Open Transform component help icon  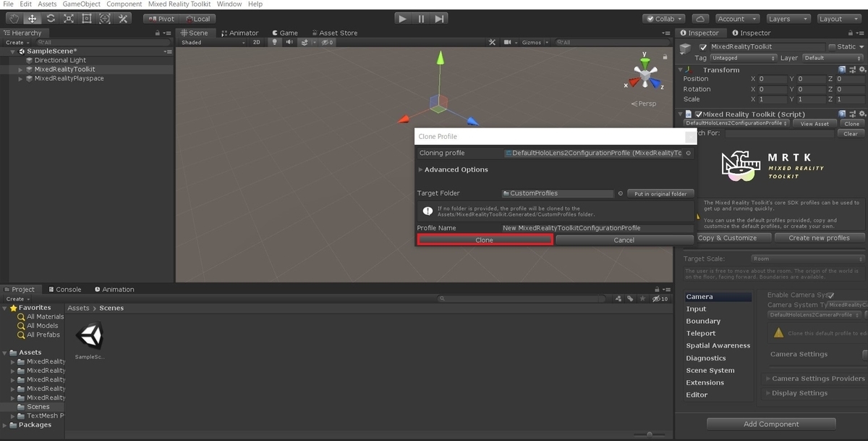click(x=842, y=70)
